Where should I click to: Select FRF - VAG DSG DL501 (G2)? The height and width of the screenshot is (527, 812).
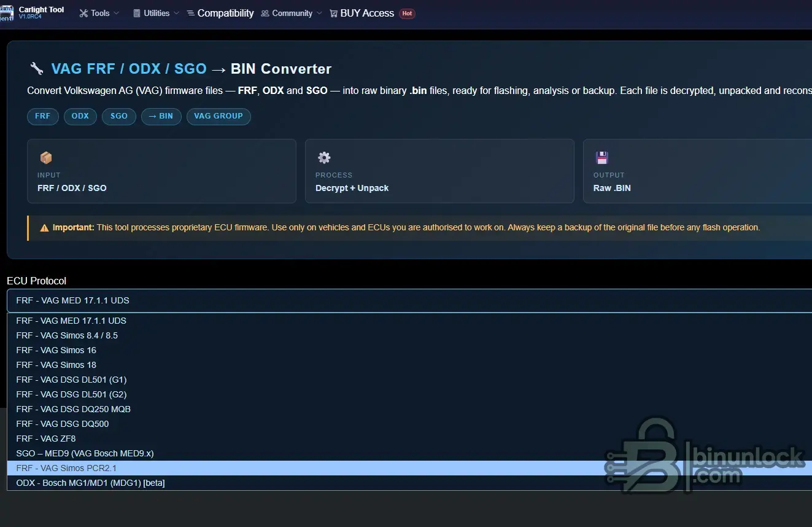tap(409, 394)
